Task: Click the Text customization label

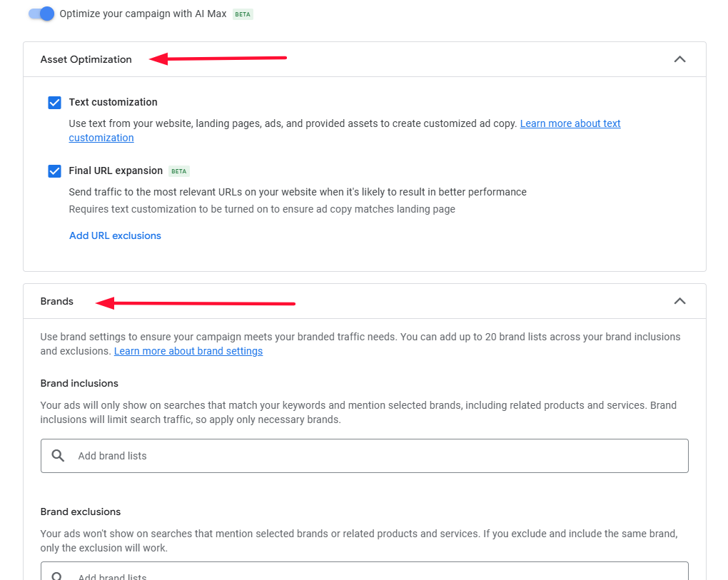Action: click(113, 102)
